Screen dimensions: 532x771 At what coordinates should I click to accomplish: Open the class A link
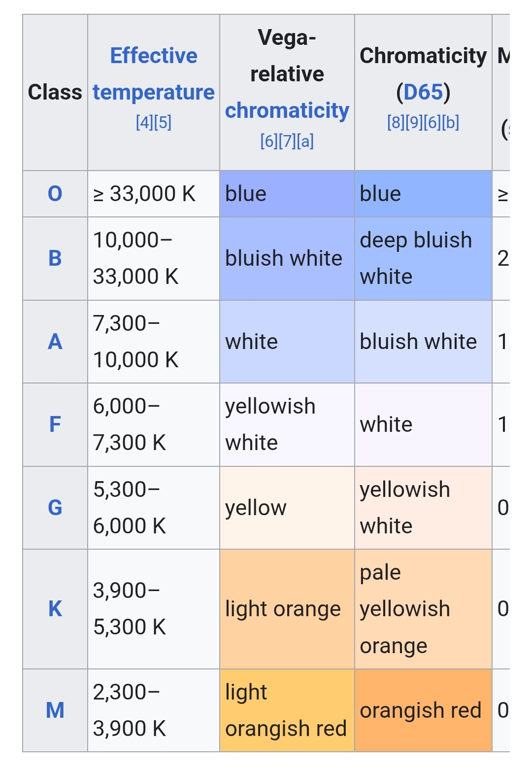coord(55,342)
